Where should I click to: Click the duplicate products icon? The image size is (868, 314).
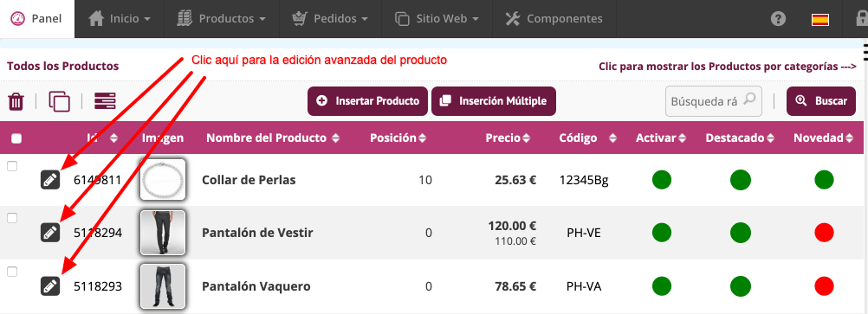coord(59,102)
